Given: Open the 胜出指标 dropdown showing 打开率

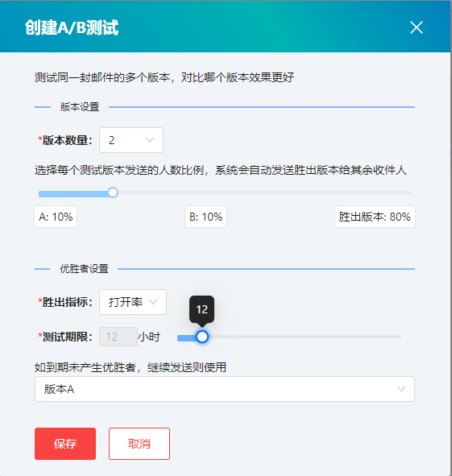Looking at the screenshot, I should tap(133, 302).
